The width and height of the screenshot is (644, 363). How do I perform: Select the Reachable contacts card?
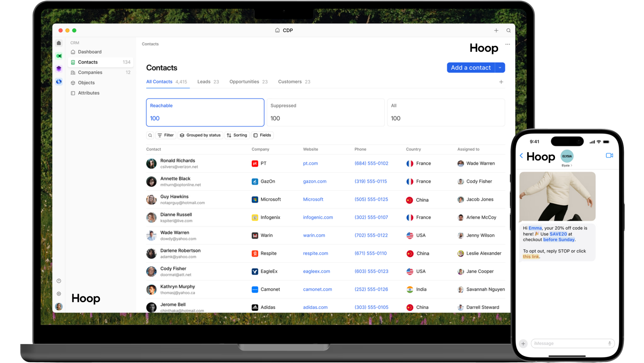pyautogui.click(x=205, y=112)
